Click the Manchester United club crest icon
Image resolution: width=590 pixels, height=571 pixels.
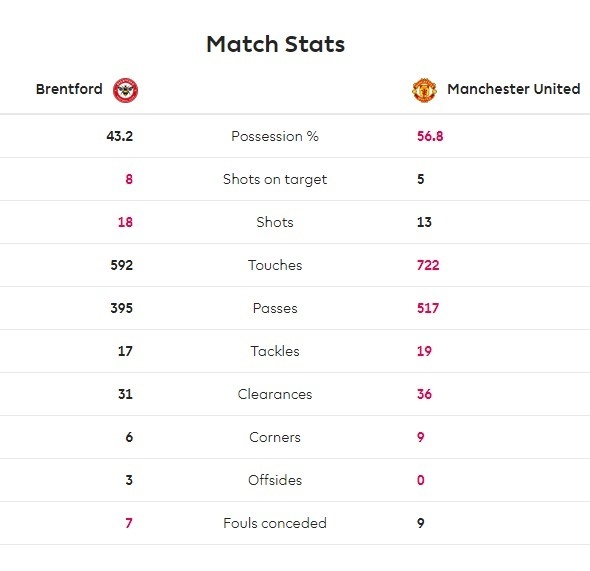424,90
